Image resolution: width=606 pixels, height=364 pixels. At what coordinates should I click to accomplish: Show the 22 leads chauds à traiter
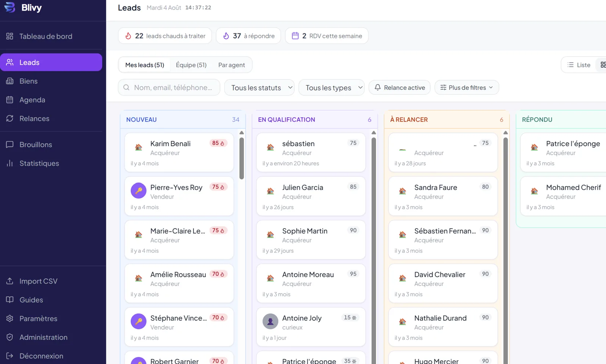click(165, 36)
